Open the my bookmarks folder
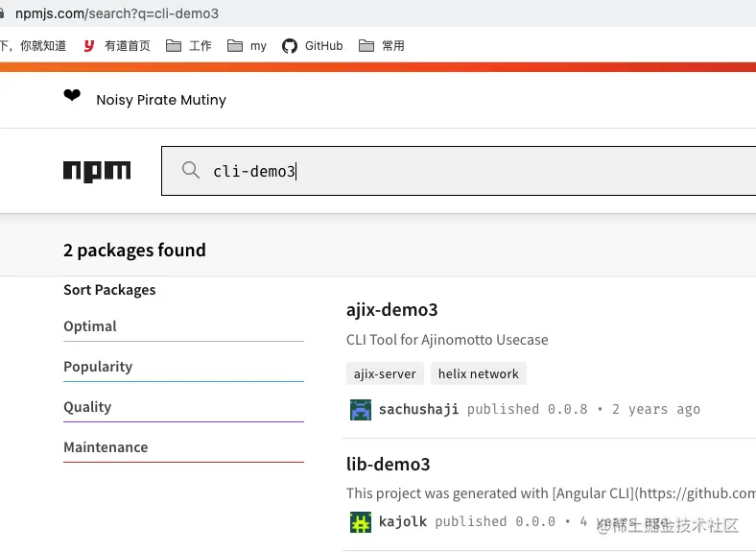Image resolution: width=756 pixels, height=552 pixels. pos(247,46)
